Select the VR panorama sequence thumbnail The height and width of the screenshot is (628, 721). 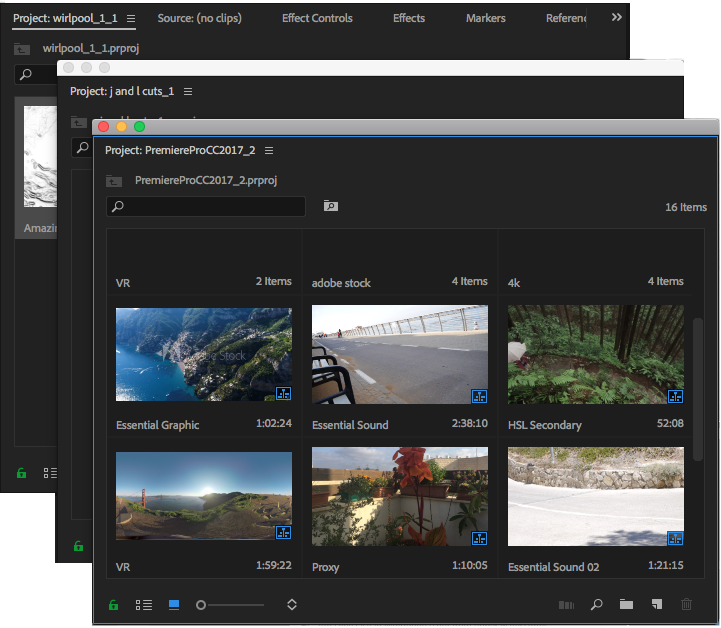[204, 496]
